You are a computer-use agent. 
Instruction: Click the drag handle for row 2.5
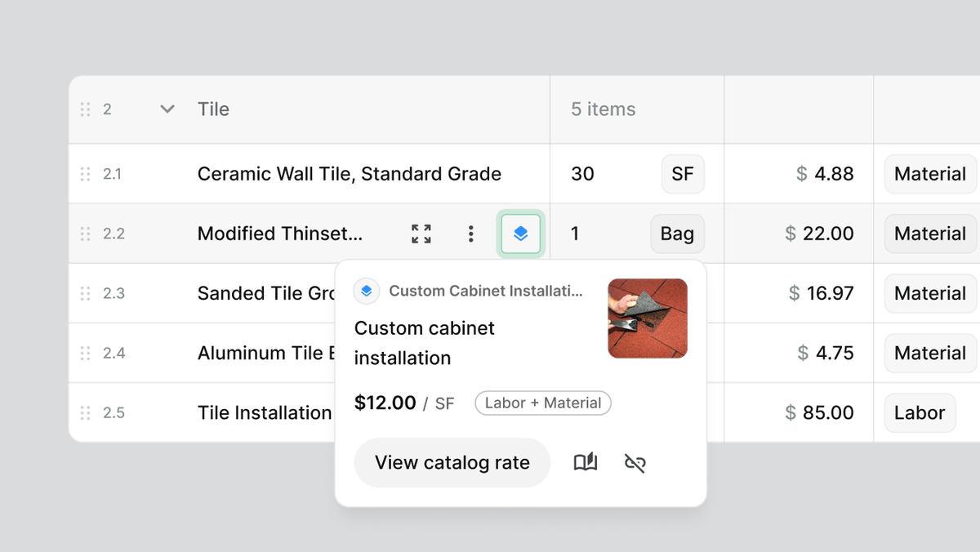85,413
